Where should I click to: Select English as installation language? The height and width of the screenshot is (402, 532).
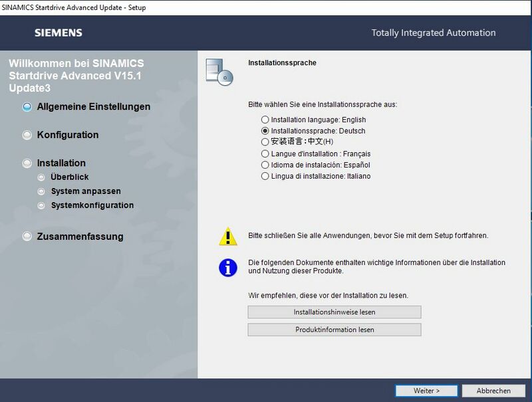pos(265,120)
